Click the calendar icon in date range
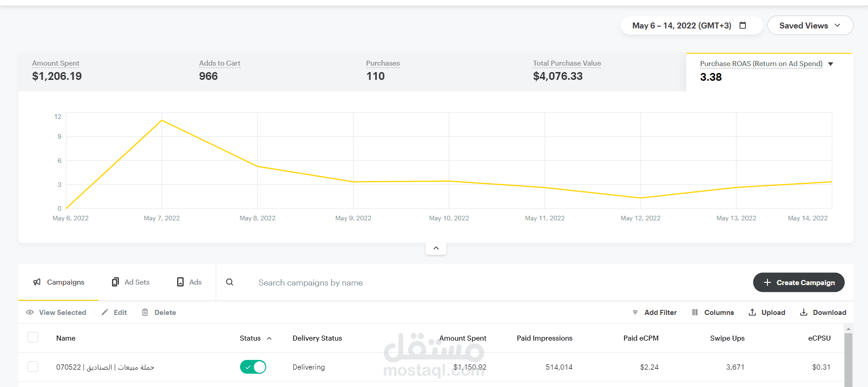 tap(743, 26)
